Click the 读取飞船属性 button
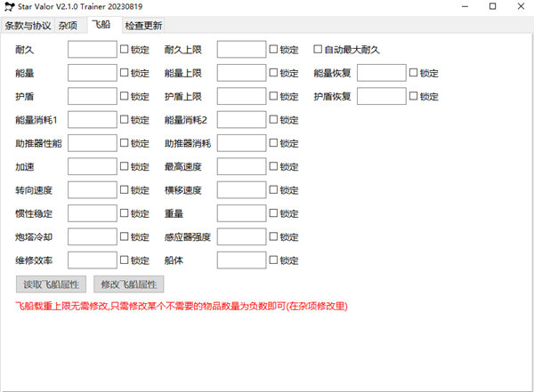This screenshot has height=392, width=534. click(x=52, y=284)
